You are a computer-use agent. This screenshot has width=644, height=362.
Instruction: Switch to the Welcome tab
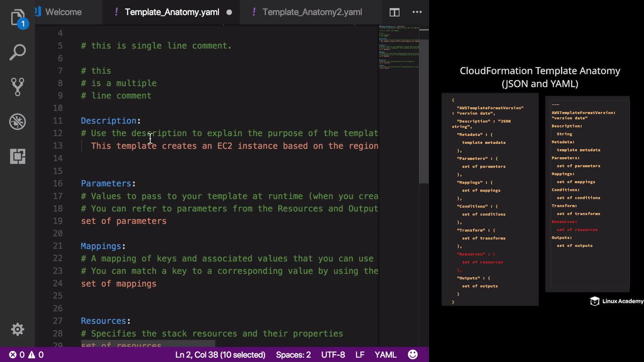click(x=63, y=12)
